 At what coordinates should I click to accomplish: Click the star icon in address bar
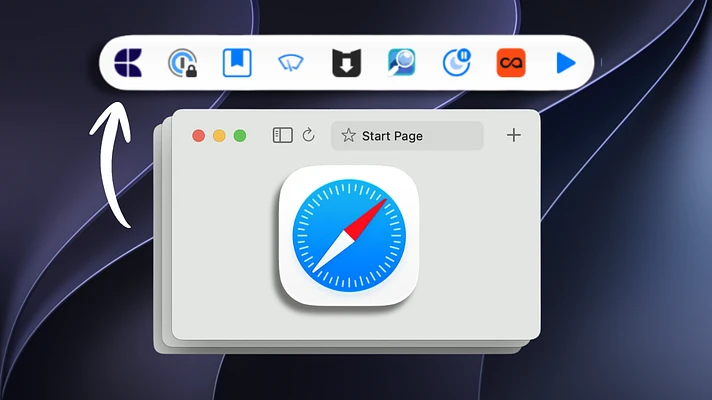click(348, 135)
